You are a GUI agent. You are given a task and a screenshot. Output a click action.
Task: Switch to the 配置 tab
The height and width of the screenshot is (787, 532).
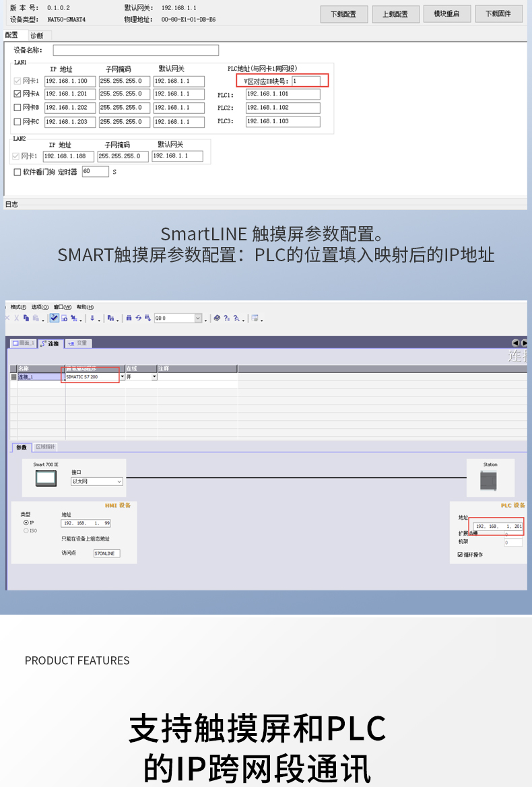(x=12, y=35)
